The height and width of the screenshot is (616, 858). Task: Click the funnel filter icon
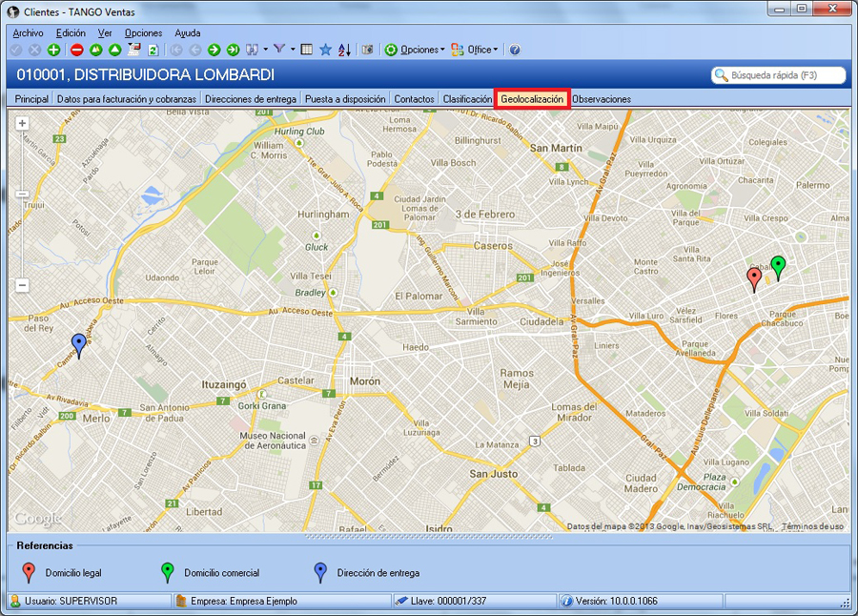(279, 50)
